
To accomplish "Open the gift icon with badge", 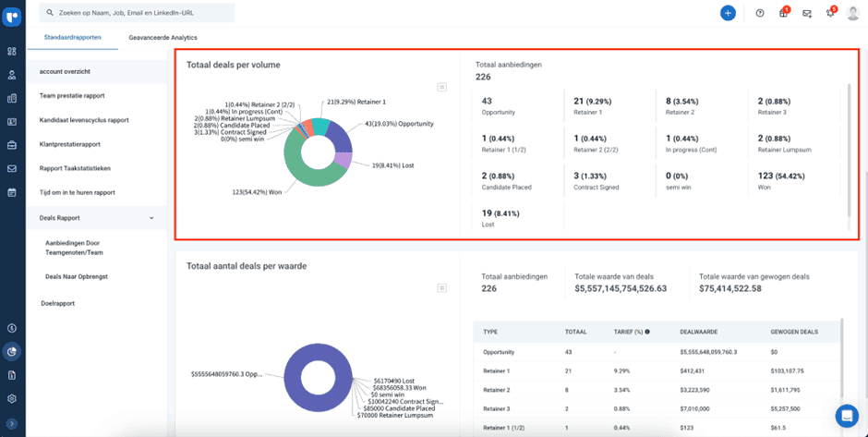I will (783, 13).
